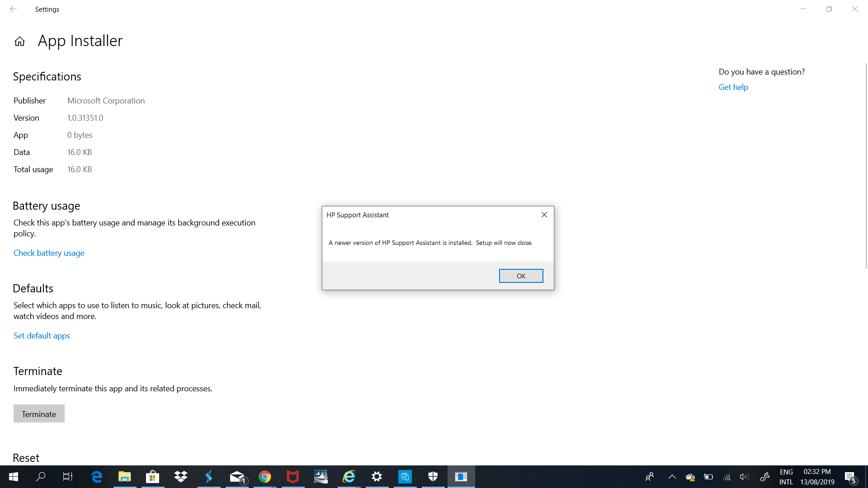Open the OneDrive icon showing a warning
Image resolution: width=868 pixels, height=488 pixels.
[x=690, y=477]
